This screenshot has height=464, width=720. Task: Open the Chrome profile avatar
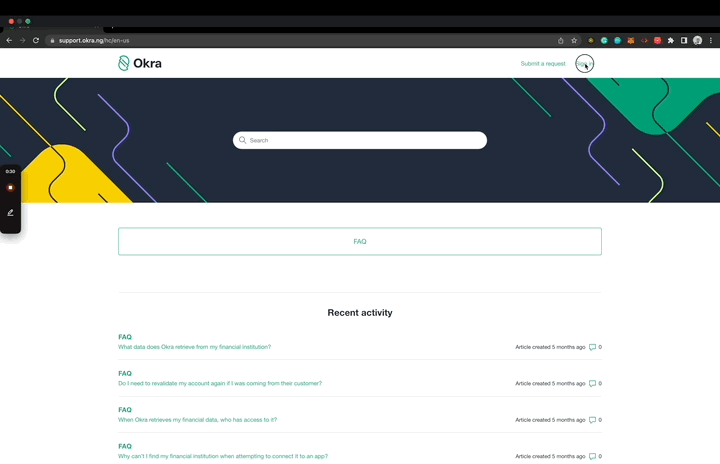point(698,40)
